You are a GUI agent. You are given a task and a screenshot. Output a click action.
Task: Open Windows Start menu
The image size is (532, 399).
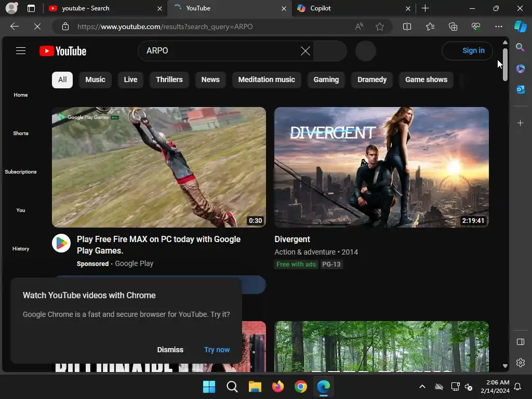209,387
